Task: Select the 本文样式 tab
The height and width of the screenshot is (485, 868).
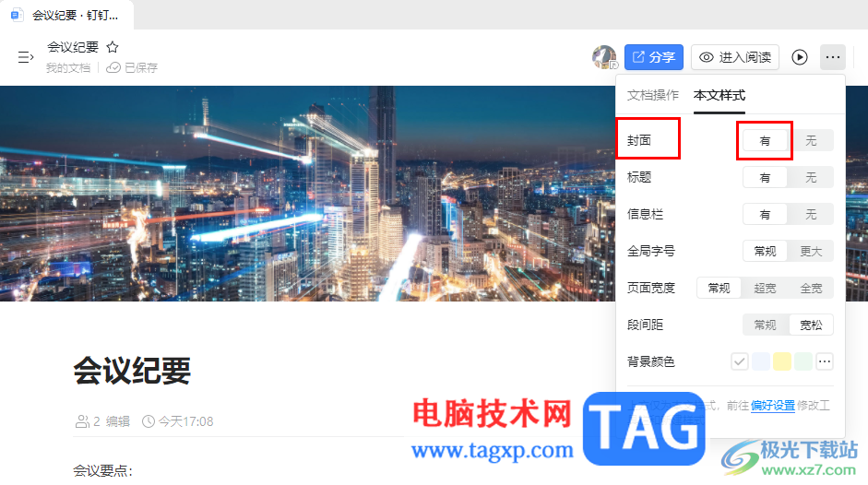Action: click(x=719, y=95)
